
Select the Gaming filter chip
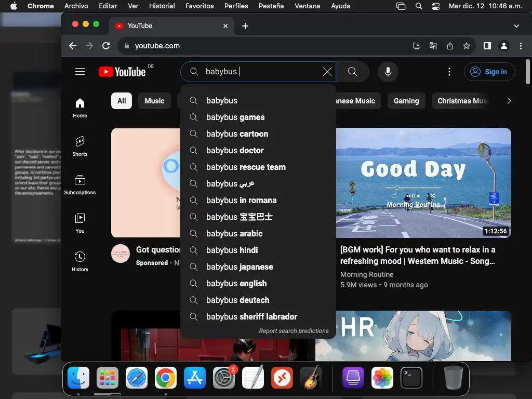click(406, 101)
